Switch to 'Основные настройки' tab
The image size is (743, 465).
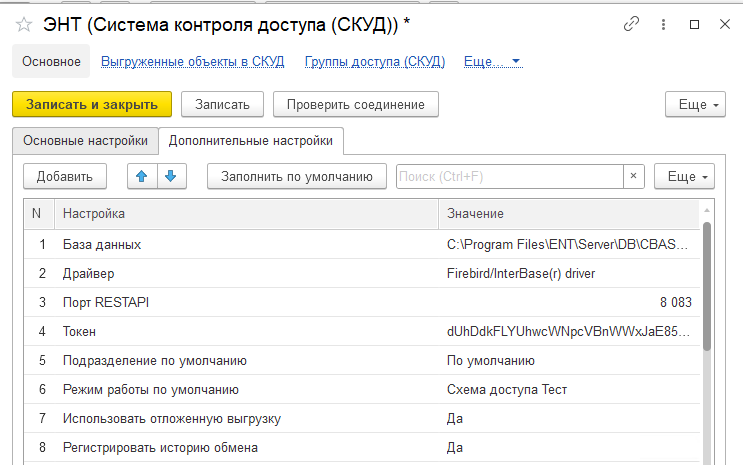tap(86, 141)
